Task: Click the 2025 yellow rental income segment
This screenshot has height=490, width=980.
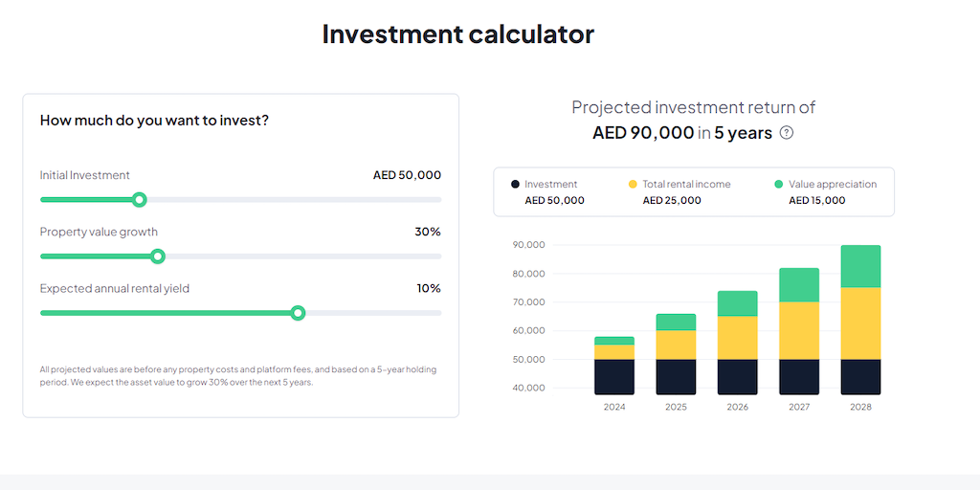Action: [676, 345]
